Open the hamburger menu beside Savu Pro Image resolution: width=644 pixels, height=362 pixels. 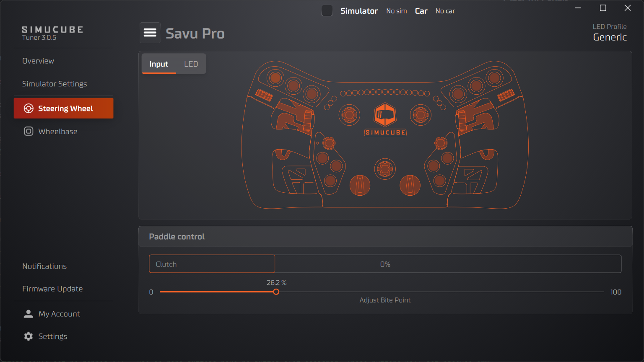[150, 32]
